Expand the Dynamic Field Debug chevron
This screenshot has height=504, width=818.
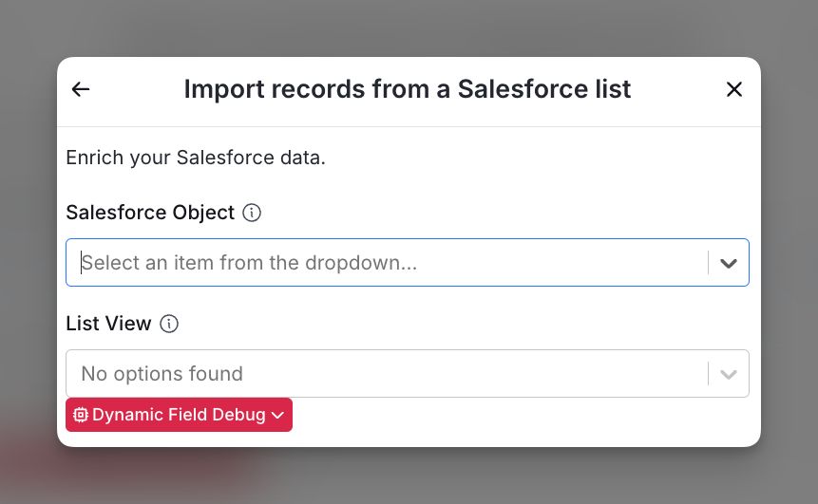tap(277, 416)
